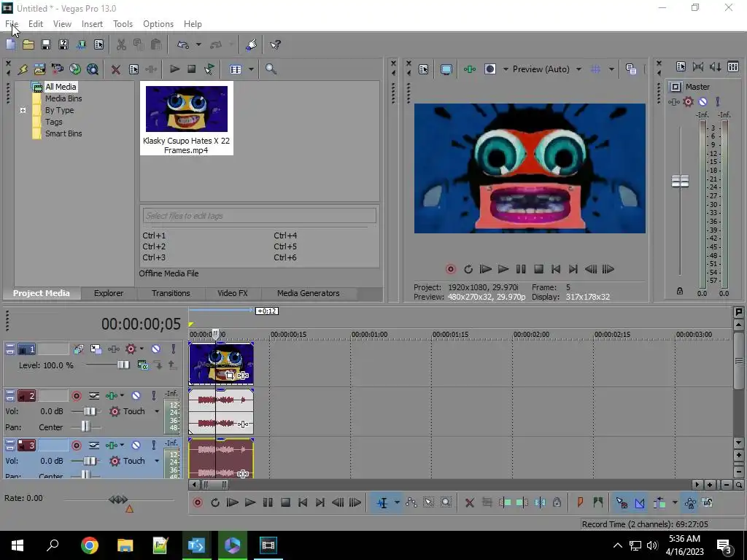Open the Preview (Auto) quality dropdown
The width and height of the screenshot is (747, 560).
point(578,69)
